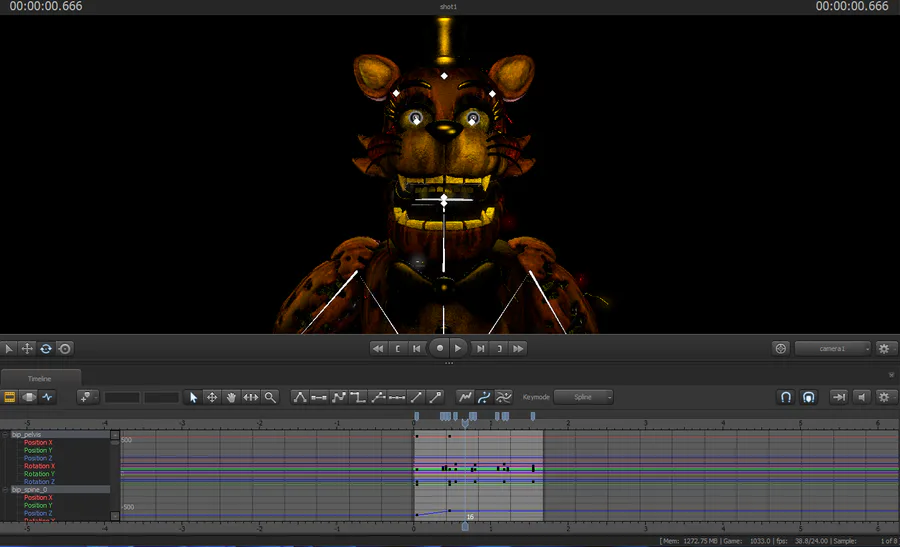Choose the pan hand tool
This screenshot has width=900, height=547.
(x=231, y=397)
